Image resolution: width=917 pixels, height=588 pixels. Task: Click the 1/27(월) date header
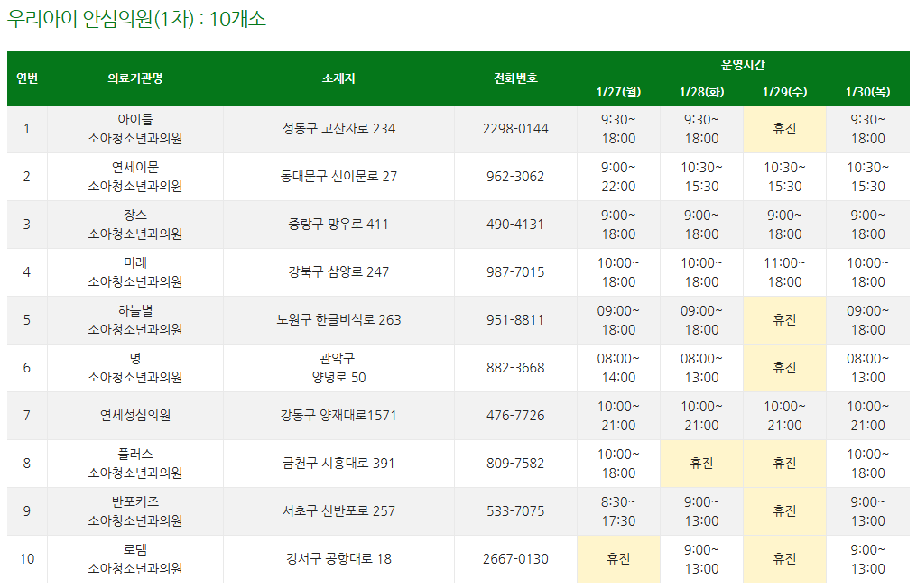(618, 92)
